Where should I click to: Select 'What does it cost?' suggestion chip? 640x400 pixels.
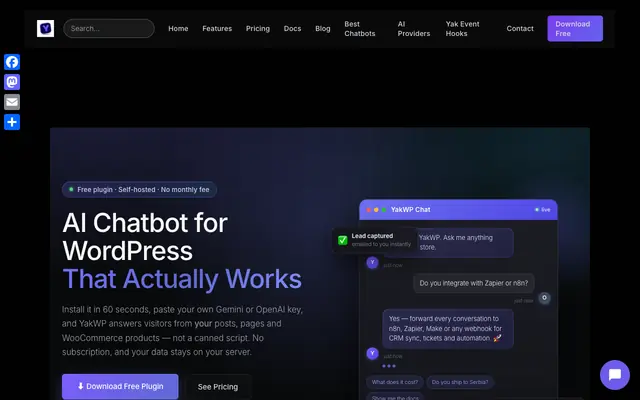pos(395,382)
